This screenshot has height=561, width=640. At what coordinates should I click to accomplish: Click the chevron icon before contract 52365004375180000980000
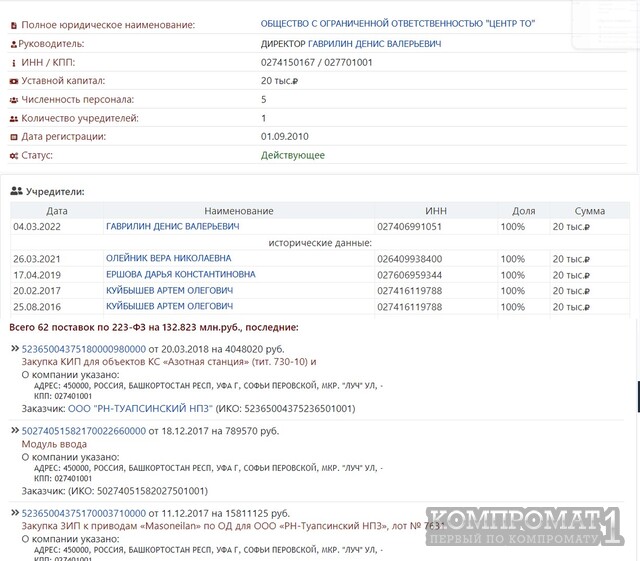pyautogui.click(x=15, y=348)
